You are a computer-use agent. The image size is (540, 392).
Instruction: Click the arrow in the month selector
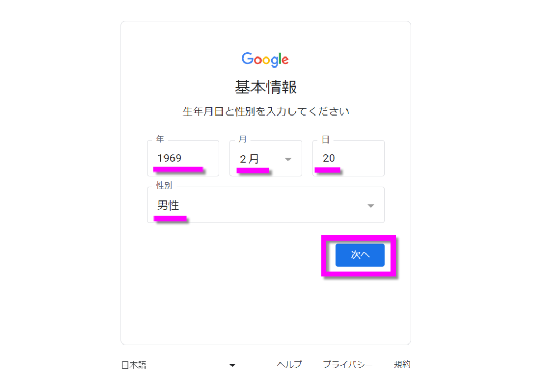click(288, 159)
